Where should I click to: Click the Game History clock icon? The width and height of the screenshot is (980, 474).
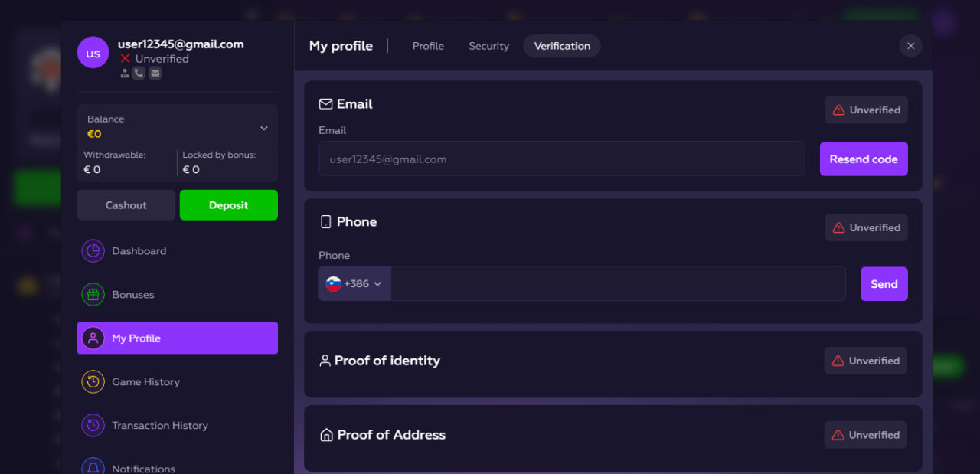click(x=93, y=381)
